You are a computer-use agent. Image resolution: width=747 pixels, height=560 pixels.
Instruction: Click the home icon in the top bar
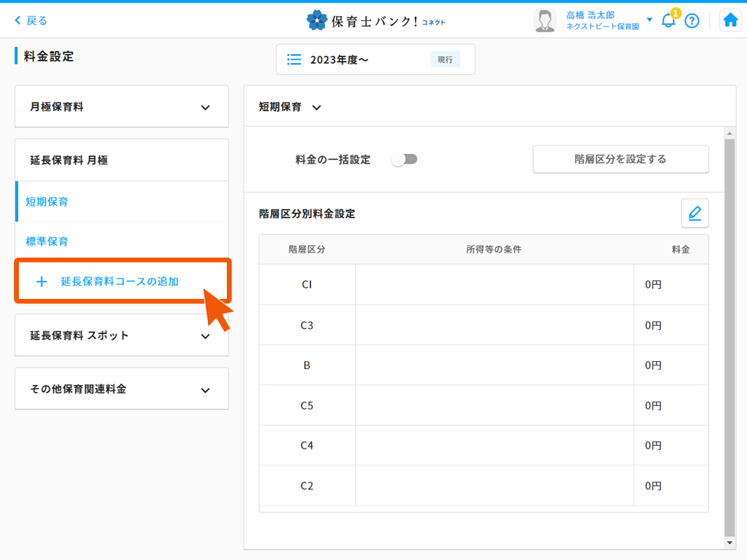730,20
